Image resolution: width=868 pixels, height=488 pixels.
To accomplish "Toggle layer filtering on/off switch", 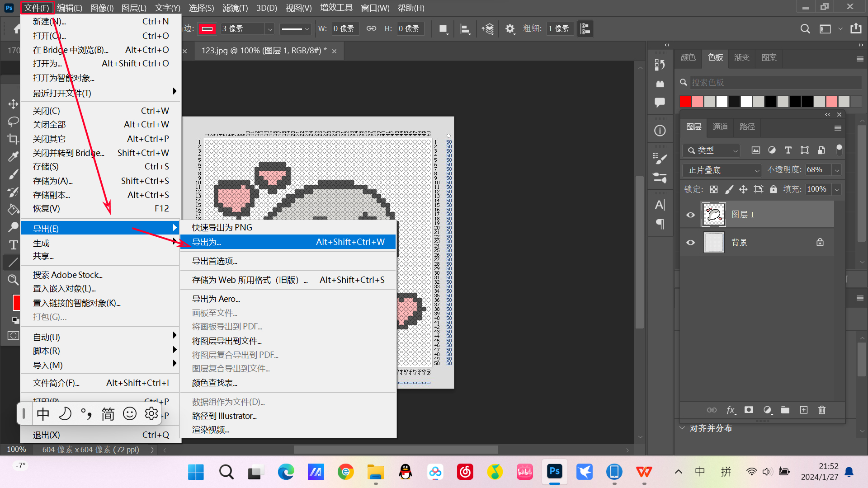I will tap(839, 150).
